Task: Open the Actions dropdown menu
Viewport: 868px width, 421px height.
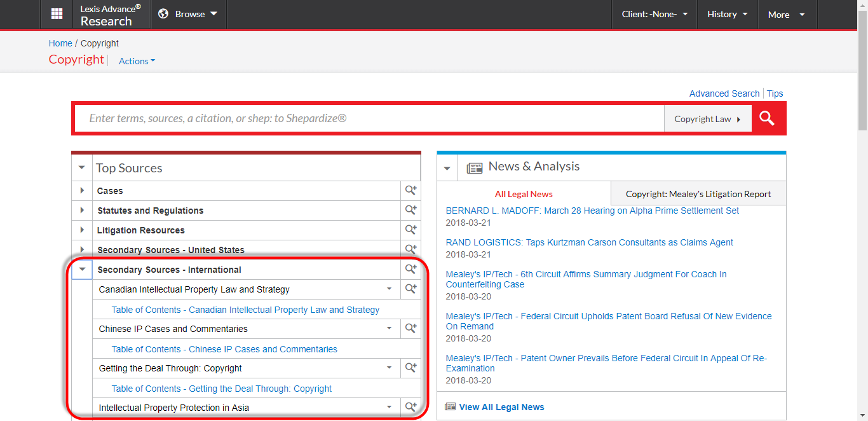Action: click(x=137, y=61)
